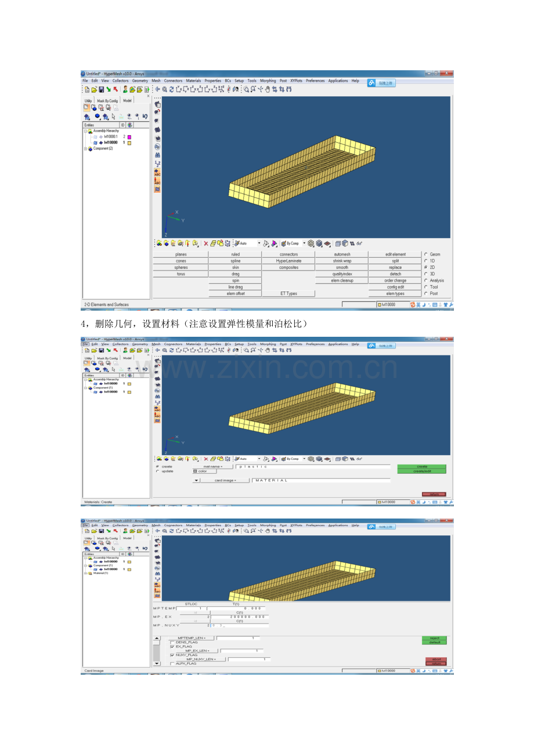Click the reject button in Card Image
Image resolution: width=534 pixels, height=756 pixels.
tap(434, 638)
